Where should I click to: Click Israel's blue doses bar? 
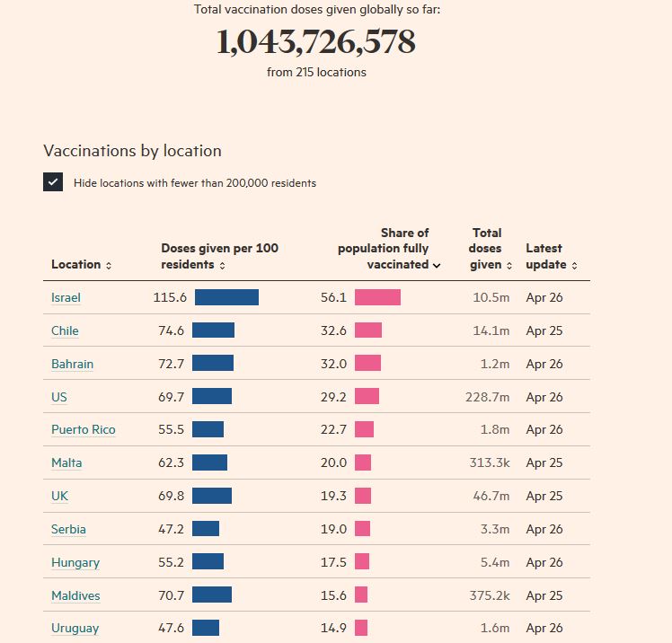[226, 297]
